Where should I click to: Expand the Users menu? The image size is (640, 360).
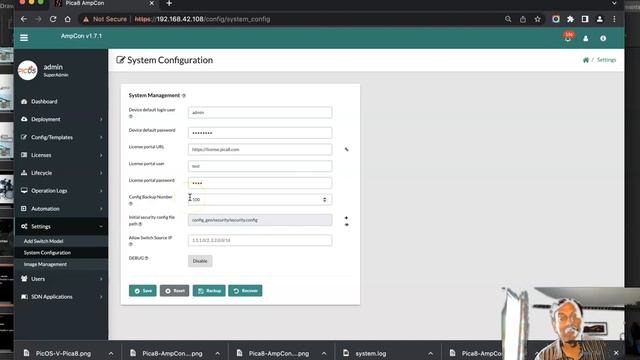click(x=61, y=279)
